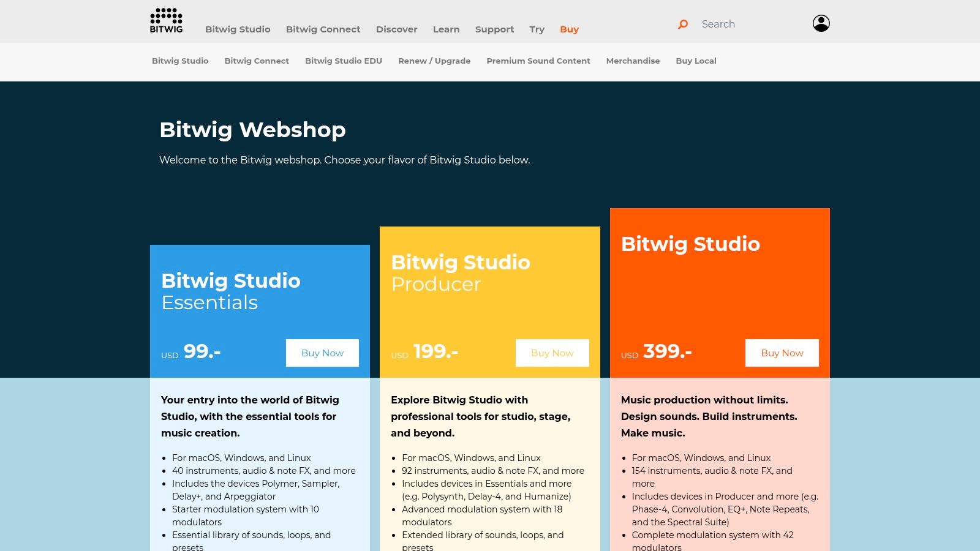Click the orange search magnifier icon
The width and height of the screenshot is (980, 551).
coord(683,24)
